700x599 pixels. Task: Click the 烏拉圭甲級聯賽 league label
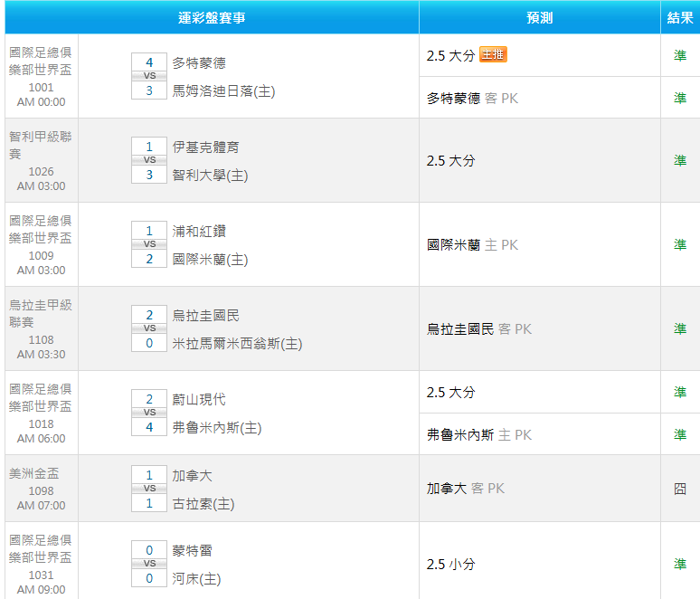40,314
